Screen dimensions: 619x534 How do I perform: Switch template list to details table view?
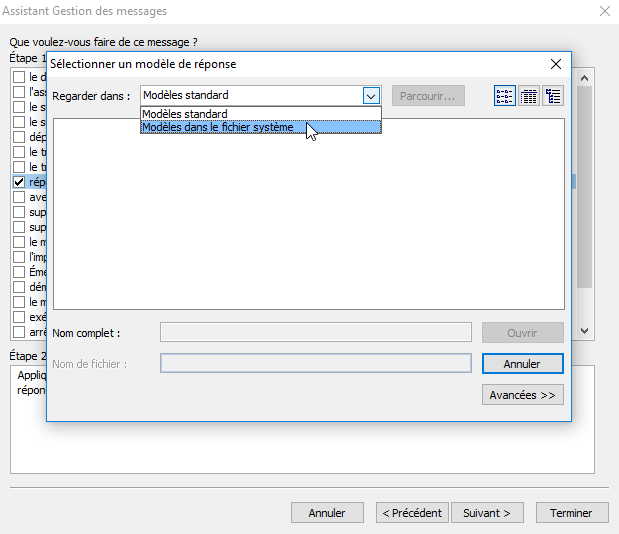(529, 96)
